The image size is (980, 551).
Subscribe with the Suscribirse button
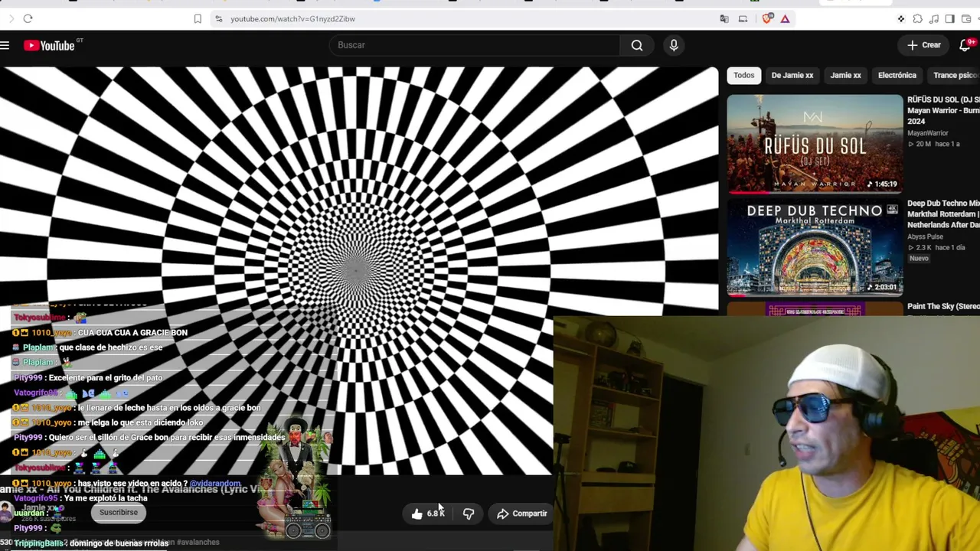point(119,513)
